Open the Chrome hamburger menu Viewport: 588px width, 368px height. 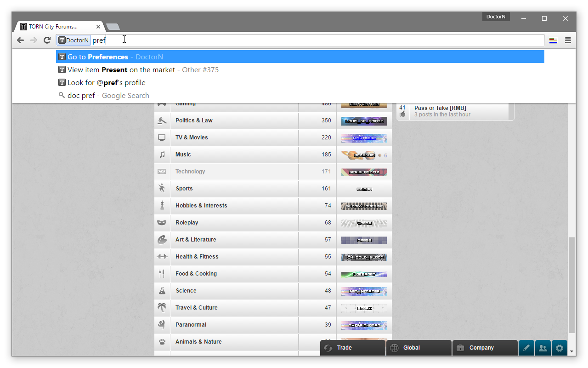tap(568, 40)
